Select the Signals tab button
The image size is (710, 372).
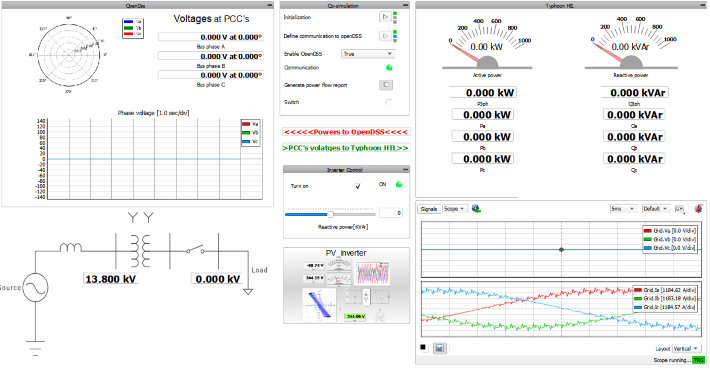pyautogui.click(x=429, y=209)
